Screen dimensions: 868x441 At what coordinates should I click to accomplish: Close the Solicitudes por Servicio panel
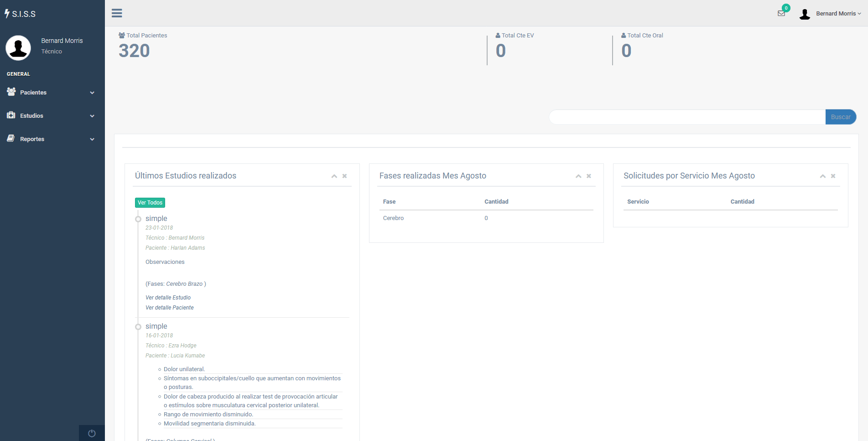point(833,176)
